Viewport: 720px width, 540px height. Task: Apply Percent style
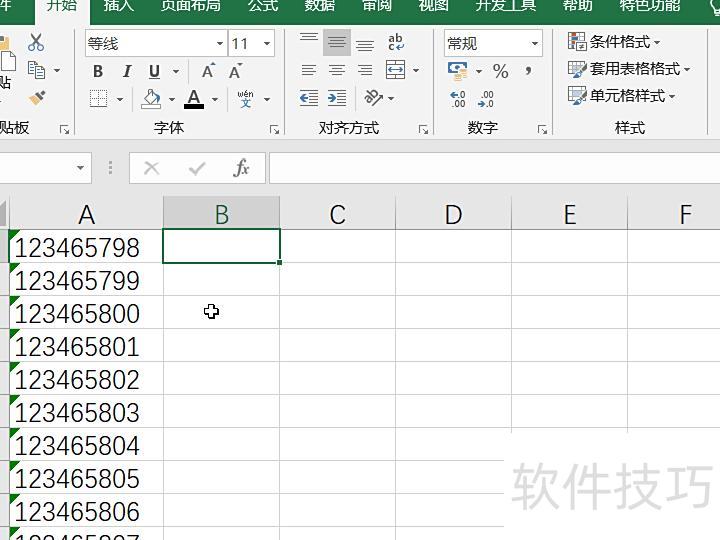501,71
